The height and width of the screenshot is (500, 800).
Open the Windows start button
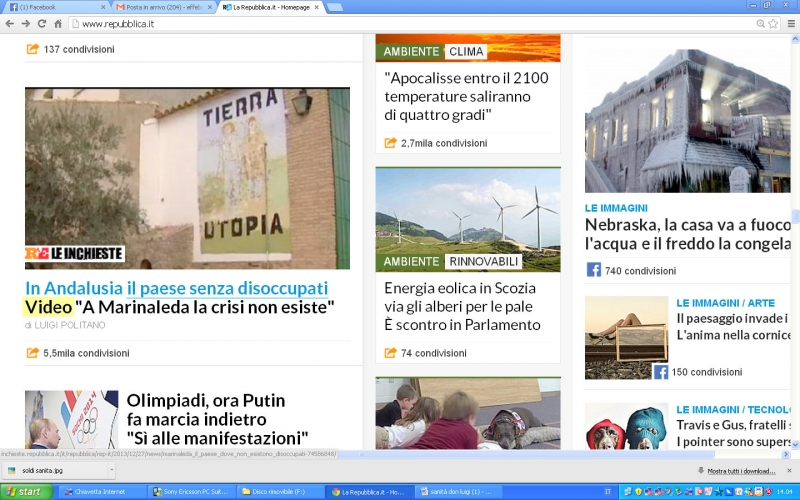27,492
